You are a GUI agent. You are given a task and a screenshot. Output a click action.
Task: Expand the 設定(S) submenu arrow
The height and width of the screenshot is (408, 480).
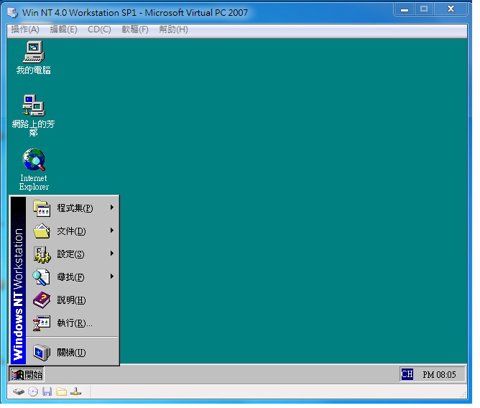(x=112, y=253)
